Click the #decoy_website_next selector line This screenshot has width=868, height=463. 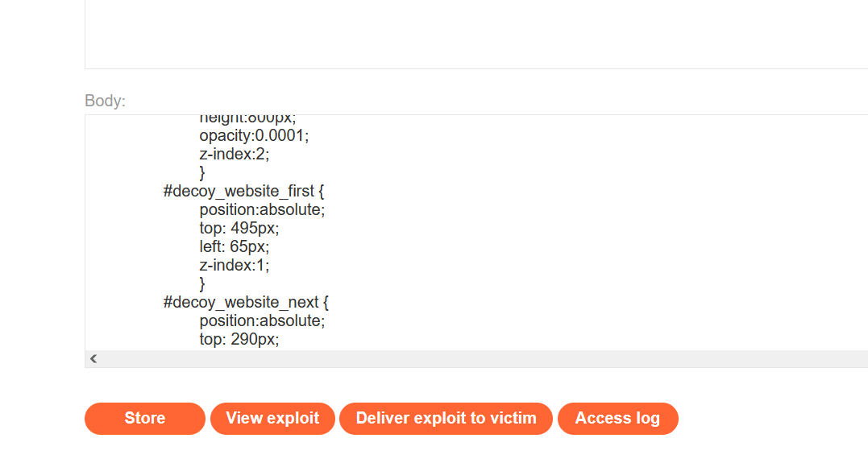(x=246, y=303)
